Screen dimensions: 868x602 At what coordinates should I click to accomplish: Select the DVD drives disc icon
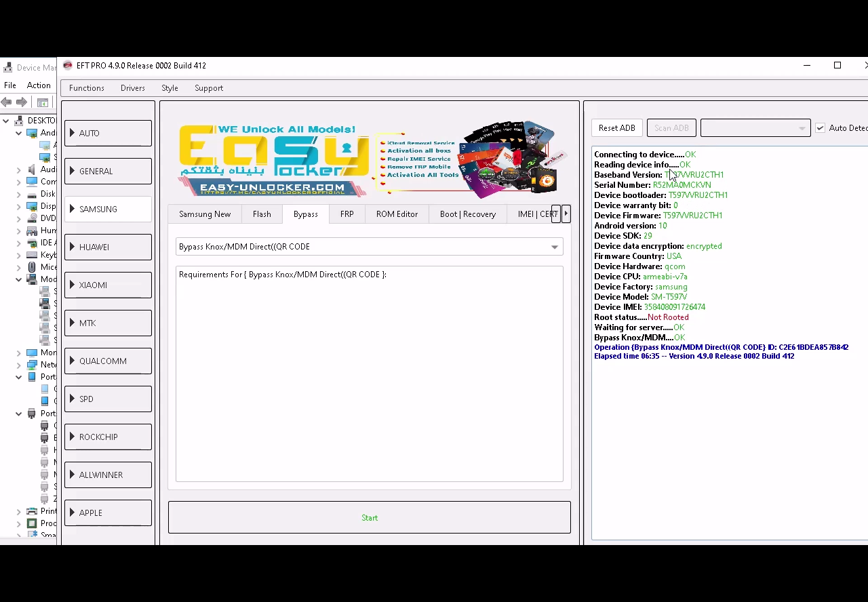32,218
